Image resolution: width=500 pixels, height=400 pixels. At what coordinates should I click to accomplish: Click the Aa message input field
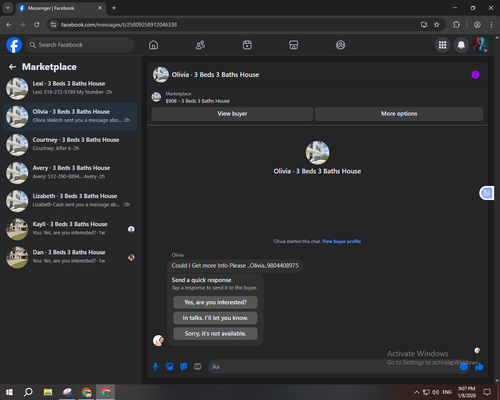tap(333, 367)
